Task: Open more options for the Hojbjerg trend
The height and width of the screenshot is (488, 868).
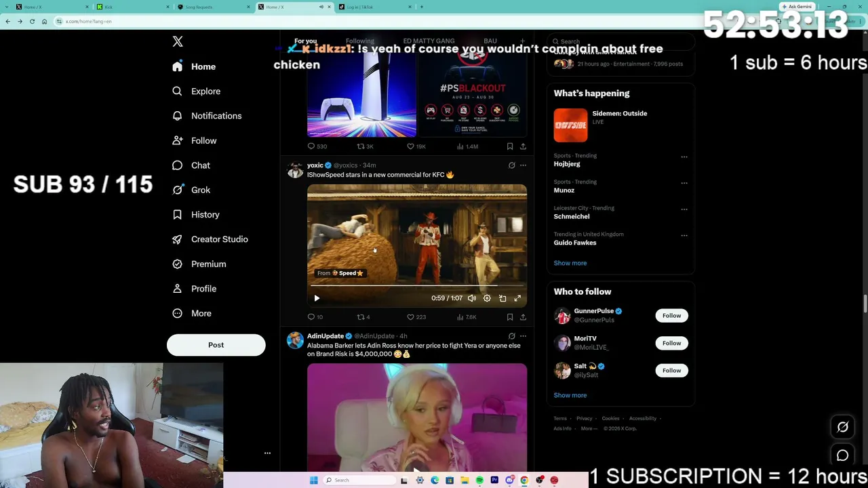Action: [684, 157]
